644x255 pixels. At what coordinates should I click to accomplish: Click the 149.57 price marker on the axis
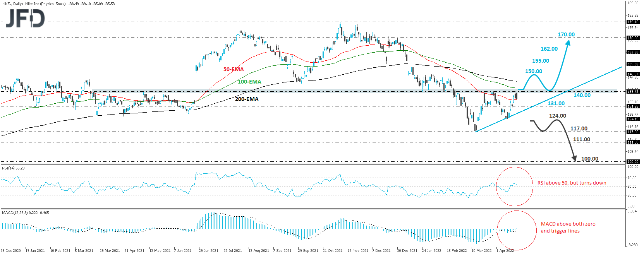coord(633,74)
